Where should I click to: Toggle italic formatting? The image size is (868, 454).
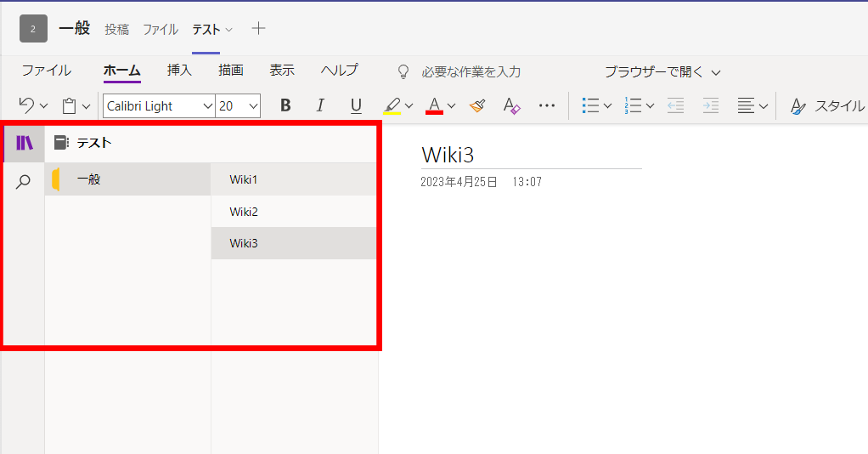click(320, 105)
